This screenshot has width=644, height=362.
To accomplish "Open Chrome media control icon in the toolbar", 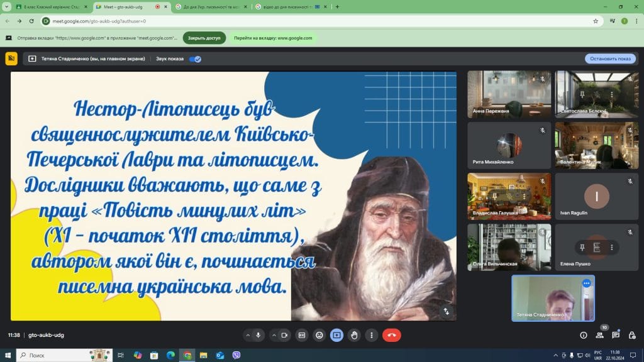I will [x=613, y=21].
